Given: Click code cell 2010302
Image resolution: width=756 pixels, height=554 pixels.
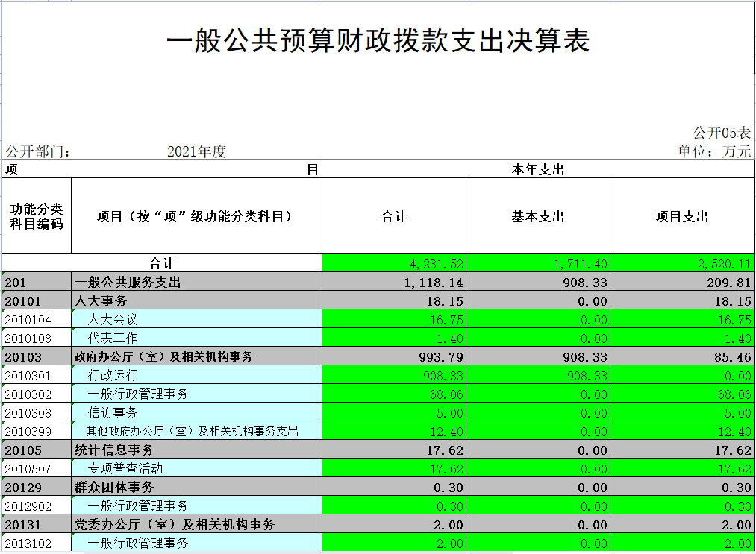Looking at the screenshot, I should click(37, 394).
